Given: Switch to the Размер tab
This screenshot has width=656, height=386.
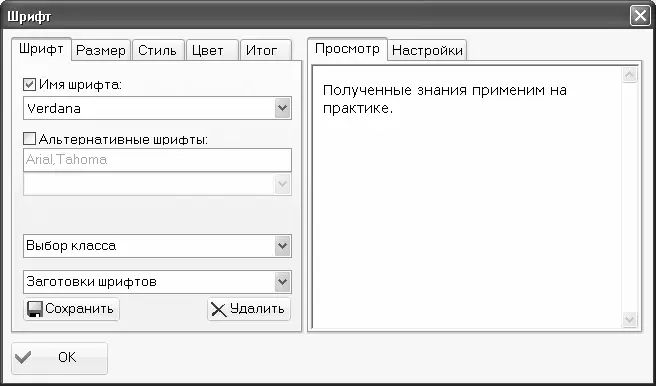Looking at the screenshot, I should click(101, 51).
